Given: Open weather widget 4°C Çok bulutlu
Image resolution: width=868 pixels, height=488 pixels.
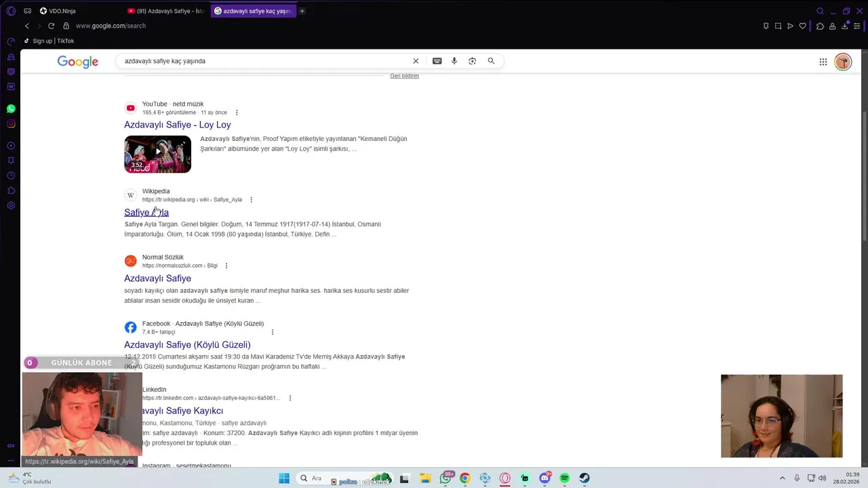Looking at the screenshot, I should coord(29,479).
